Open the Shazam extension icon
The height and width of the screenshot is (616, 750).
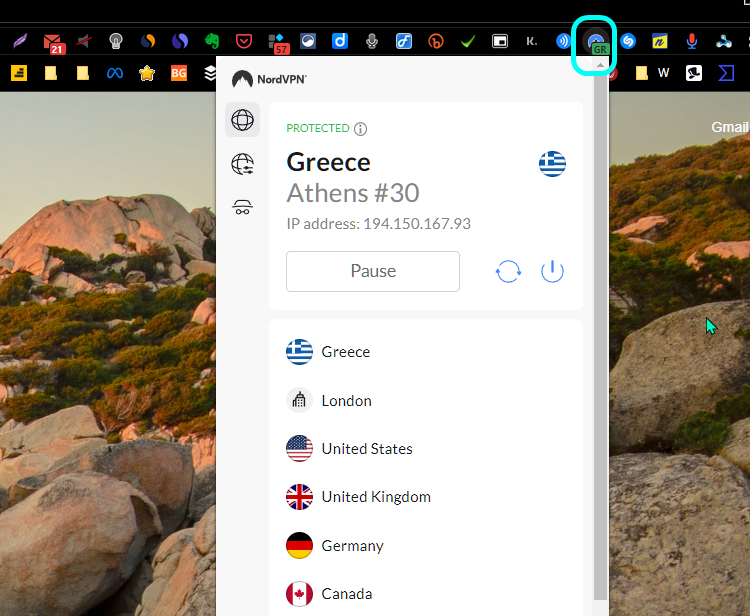pyautogui.click(x=628, y=41)
